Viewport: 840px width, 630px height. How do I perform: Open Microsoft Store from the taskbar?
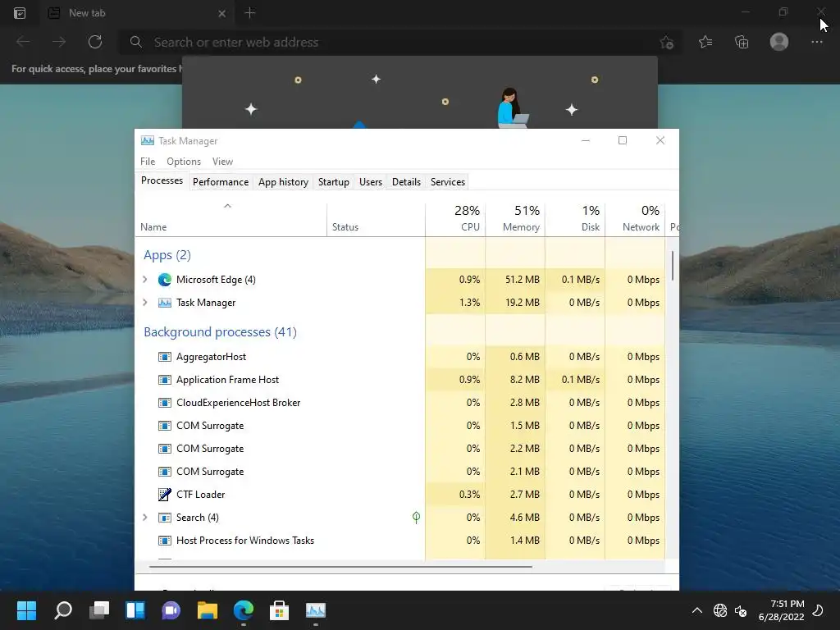pos(279,610)
